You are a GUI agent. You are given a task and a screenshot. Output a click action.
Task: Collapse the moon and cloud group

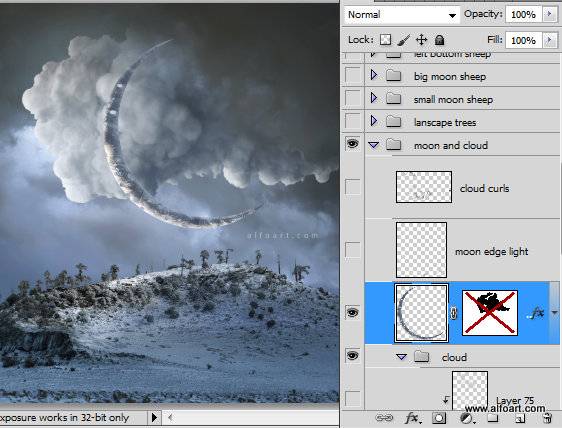coord(374,145)
